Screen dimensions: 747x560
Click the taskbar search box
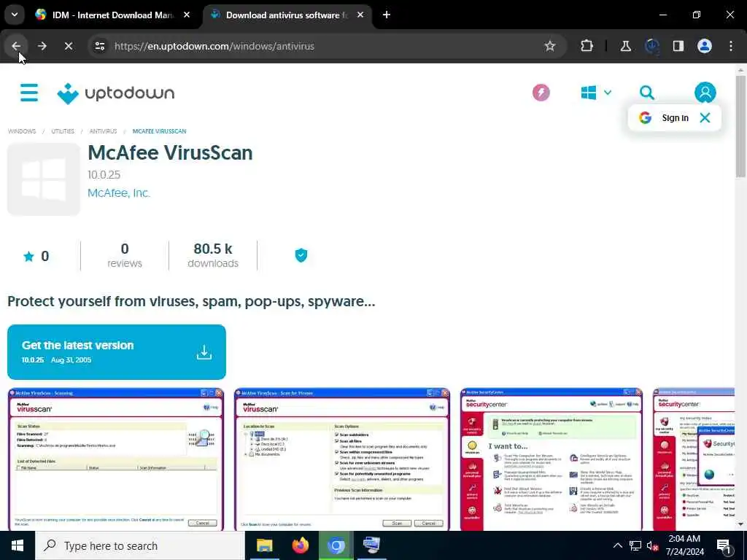coord(139,545)
